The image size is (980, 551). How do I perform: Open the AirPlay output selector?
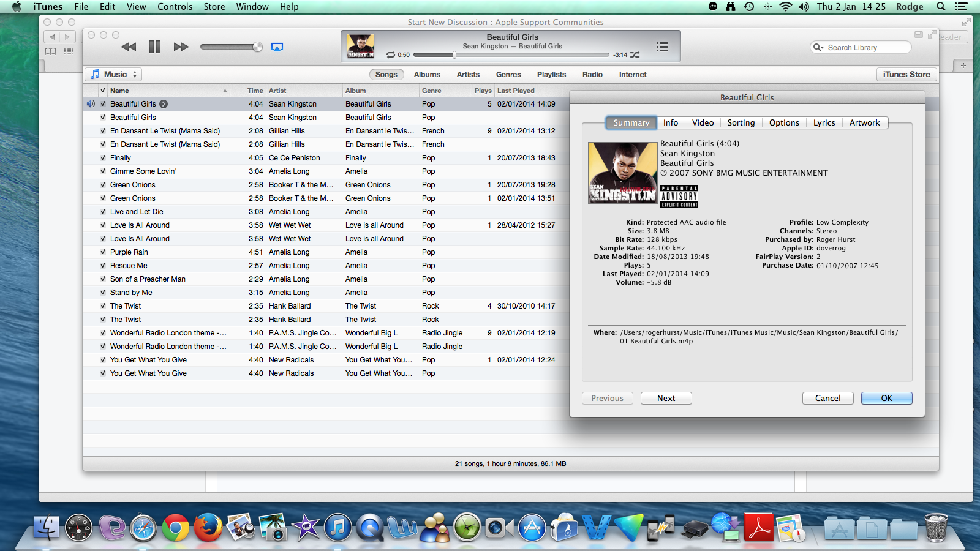click(277, 47)
